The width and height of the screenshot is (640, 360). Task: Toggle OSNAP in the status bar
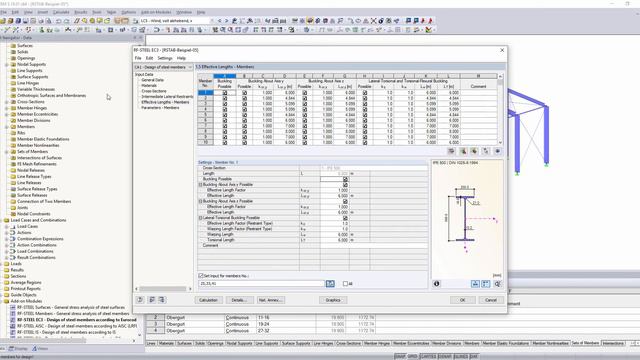[444, 357]
